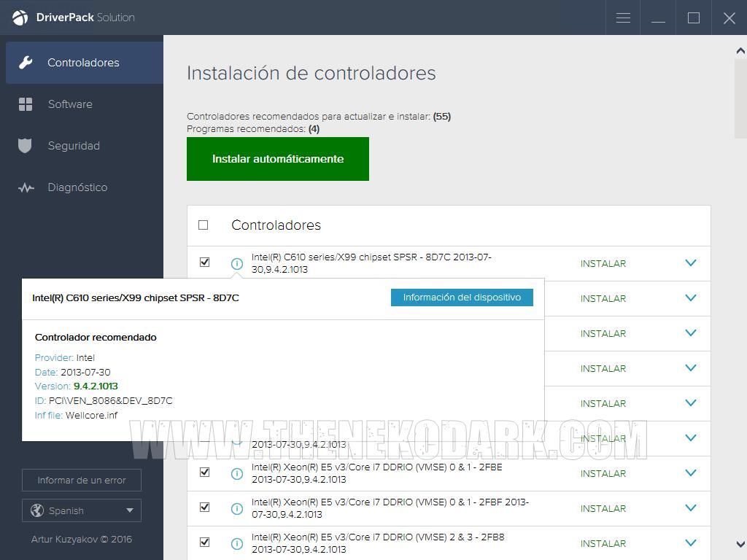Open the Controladores sidebar section
Viewport: 747px width, 560px height.
coord(85,63)
